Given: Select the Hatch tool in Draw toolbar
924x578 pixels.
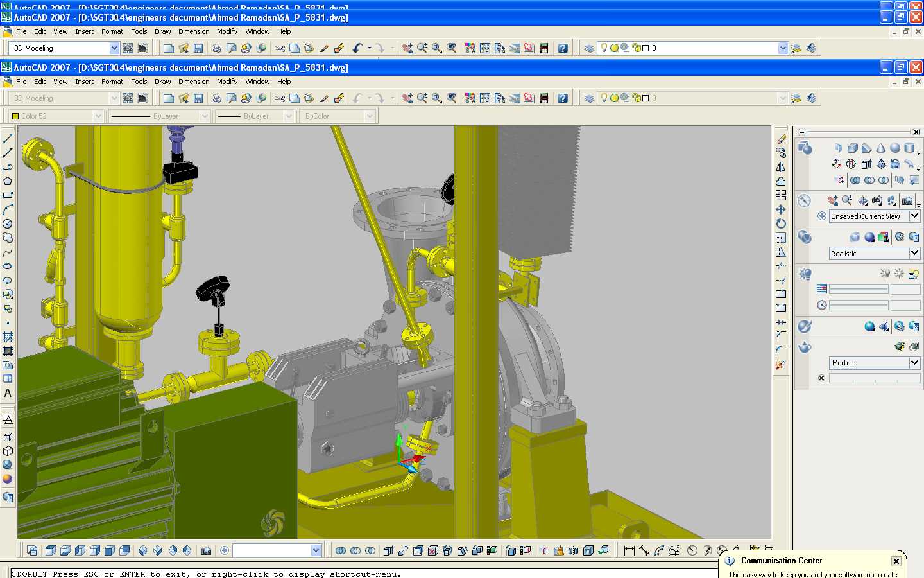Looking at the screenshot, I should pos(8,337).
